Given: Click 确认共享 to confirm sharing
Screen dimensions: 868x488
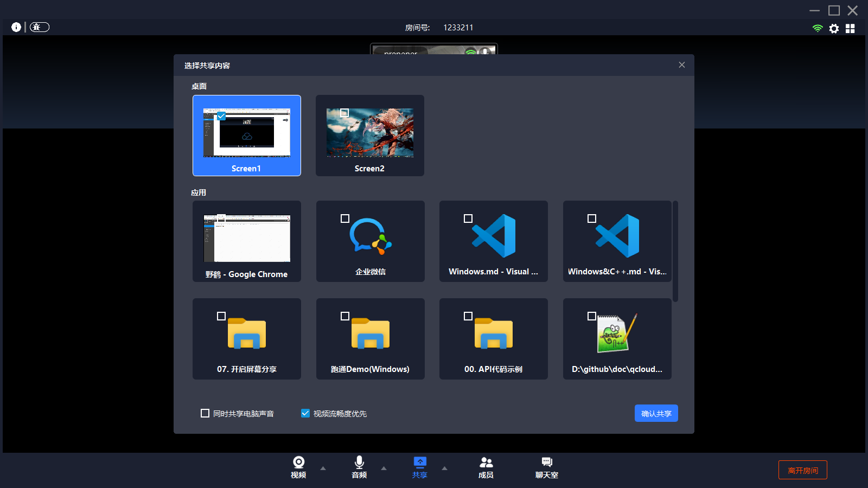Looking at the screenshot, I should (x=656, y=413).
